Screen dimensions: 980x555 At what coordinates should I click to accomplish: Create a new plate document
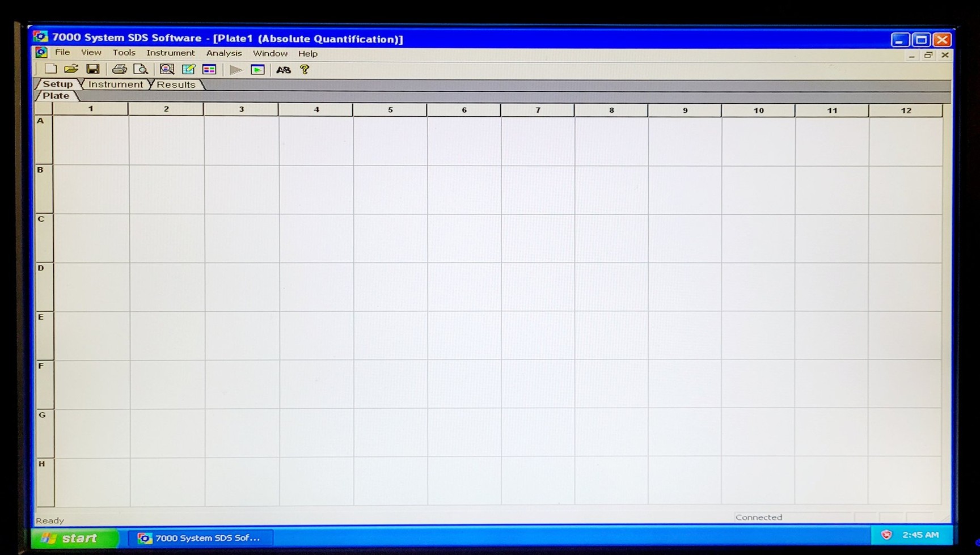[x=50, y=69]
